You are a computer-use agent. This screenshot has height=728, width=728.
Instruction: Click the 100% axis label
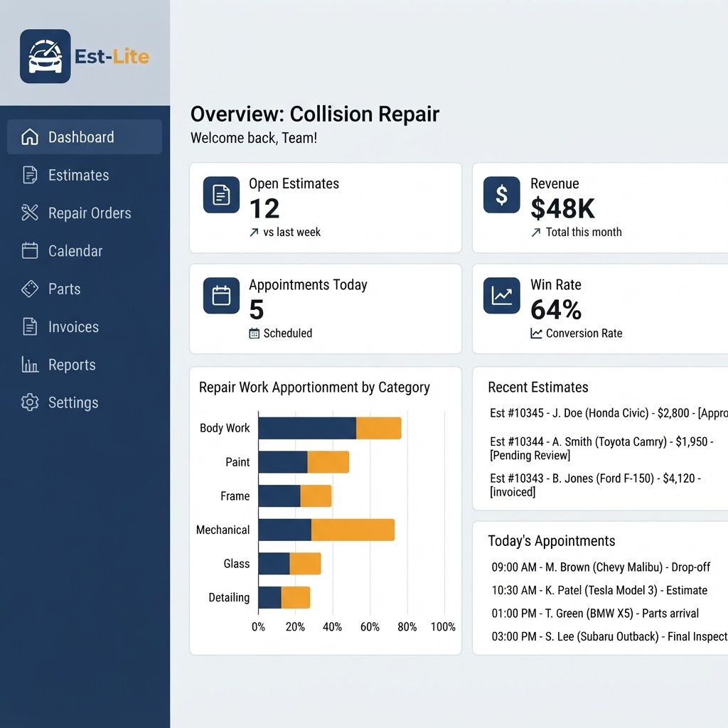443,627
